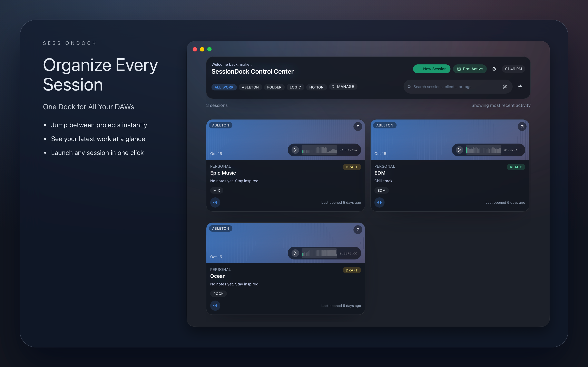
Task: Open the advanced filter options panel
Action: [520, 86]
